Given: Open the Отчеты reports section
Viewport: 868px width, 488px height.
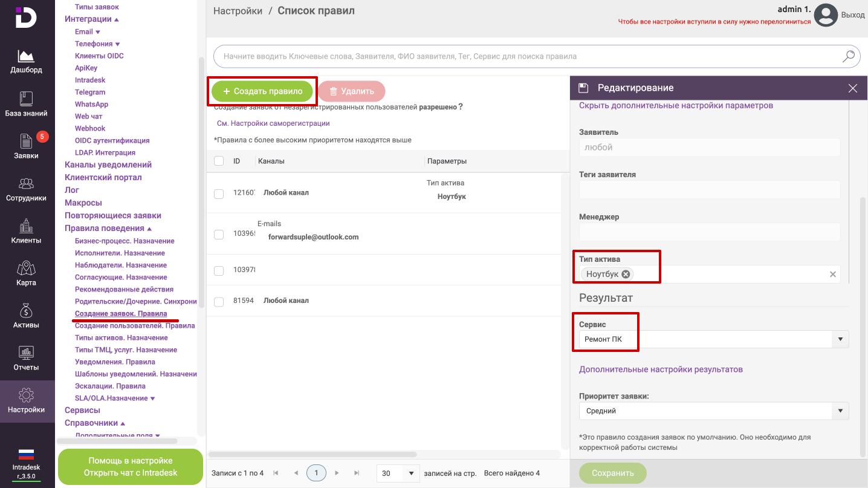Looking at the screenshot, I should (26, 357).
